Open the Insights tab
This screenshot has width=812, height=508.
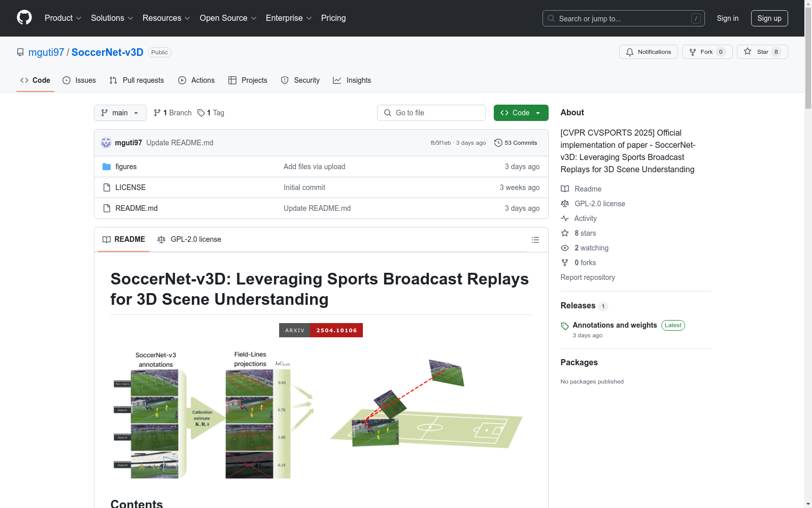coord(352,80)
